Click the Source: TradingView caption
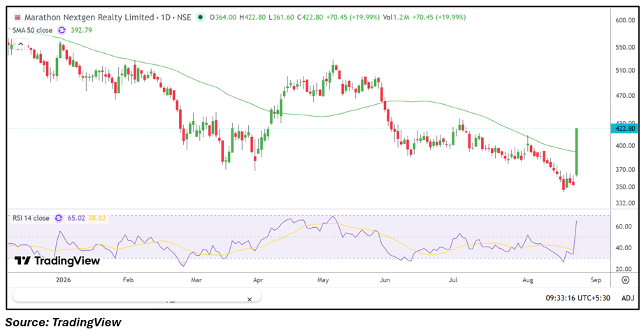The image size is (644, 334). click(63, 323)
